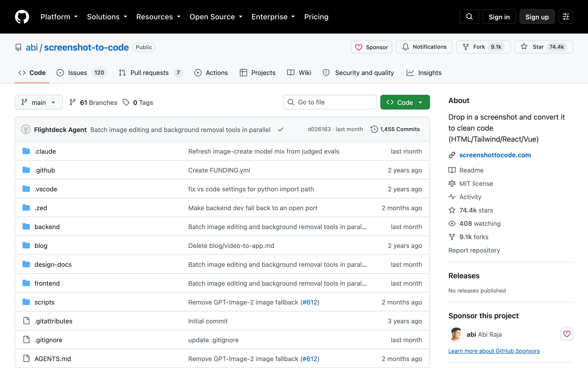Image resolution: width=588 pixels, height=368 pixels.
Task: Switch to the Wiki tab
Action: (x=299, y=73)
